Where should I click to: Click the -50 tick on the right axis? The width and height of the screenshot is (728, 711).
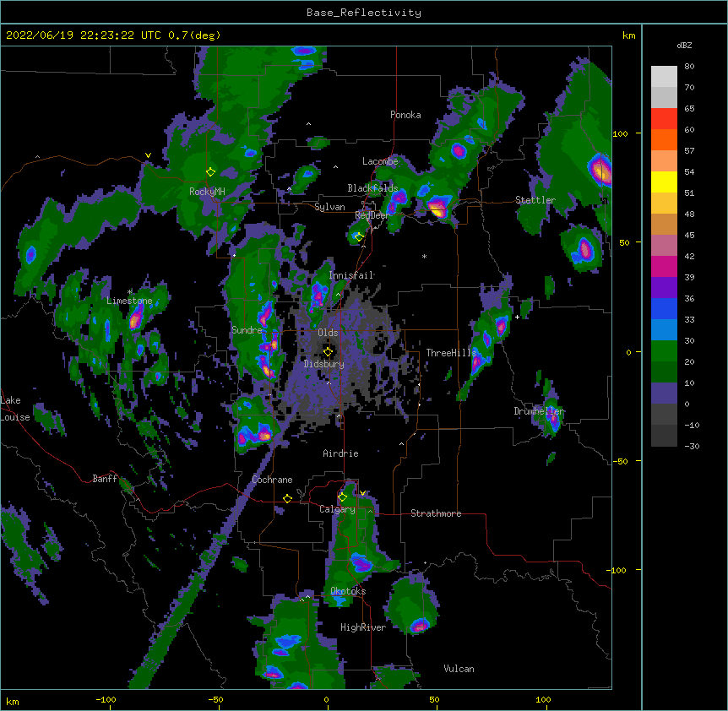[620, 461]
